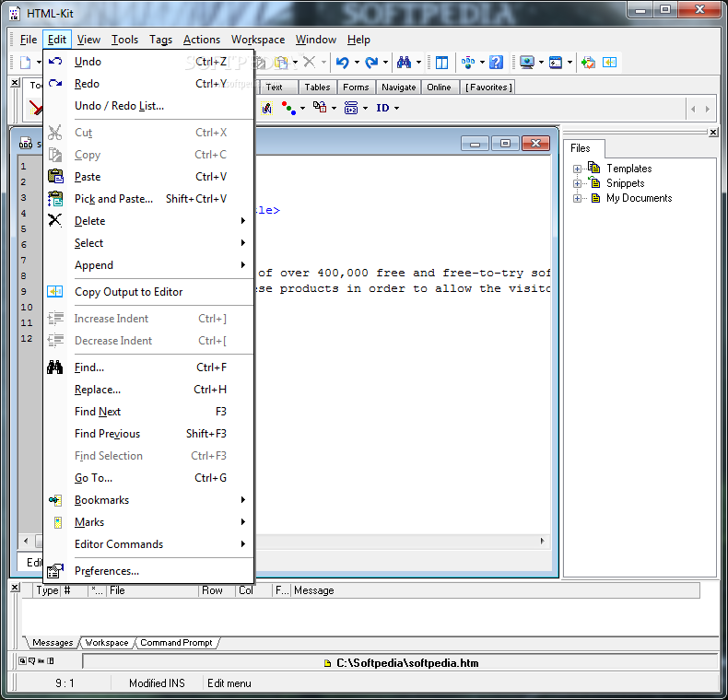Click the file path C:\Softpedia\softpedia.htm
Image resolution: width=728 pixels, height=700 pixels.
tap(407, 663)
